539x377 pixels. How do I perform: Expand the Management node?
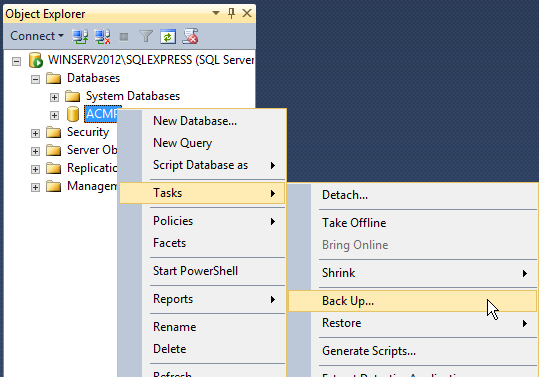click(x=35, y=187)
